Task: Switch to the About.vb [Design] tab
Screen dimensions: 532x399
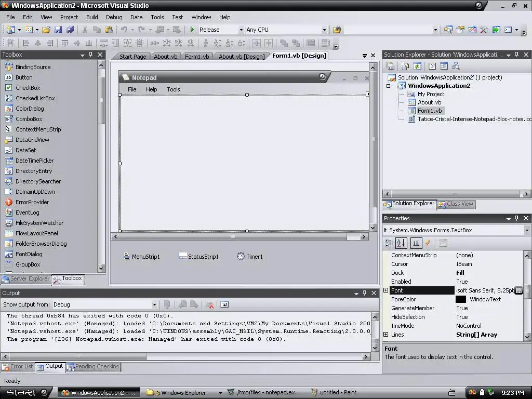Action: 241,57
